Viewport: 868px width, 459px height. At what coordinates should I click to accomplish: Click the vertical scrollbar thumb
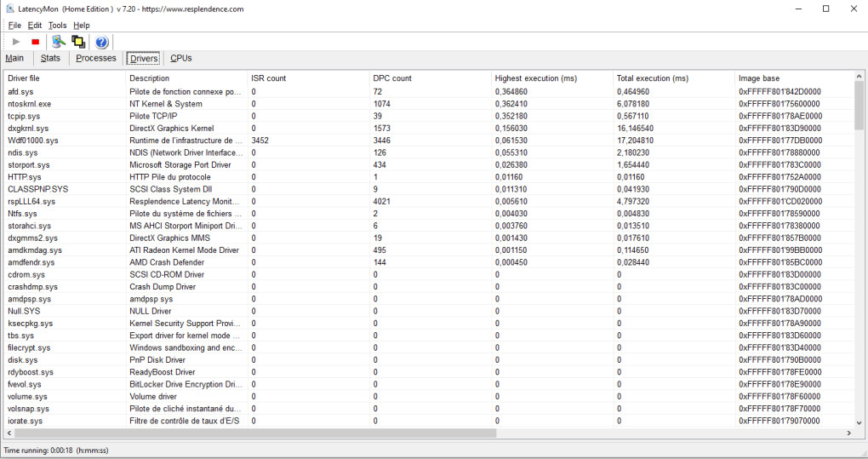(x=859, y=106)
